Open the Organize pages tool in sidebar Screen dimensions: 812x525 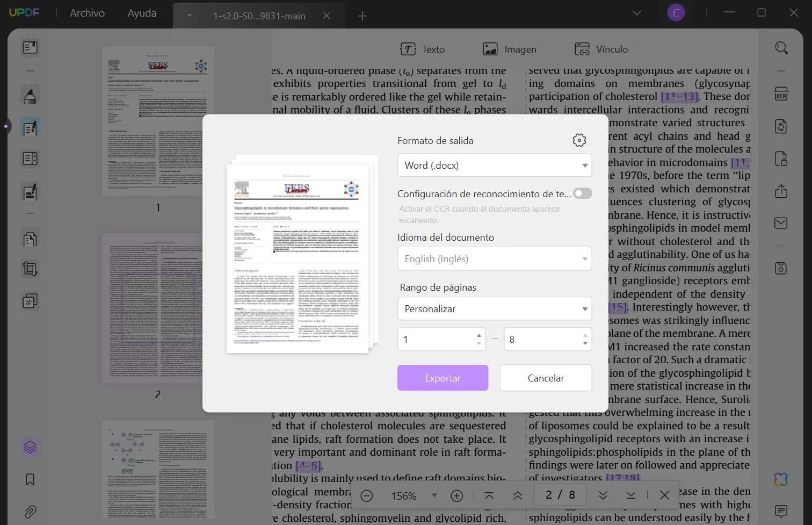click(30, 159)
